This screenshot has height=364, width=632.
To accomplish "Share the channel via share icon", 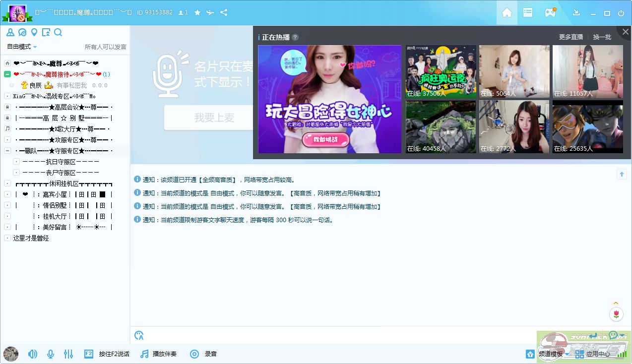I will 224,13.
